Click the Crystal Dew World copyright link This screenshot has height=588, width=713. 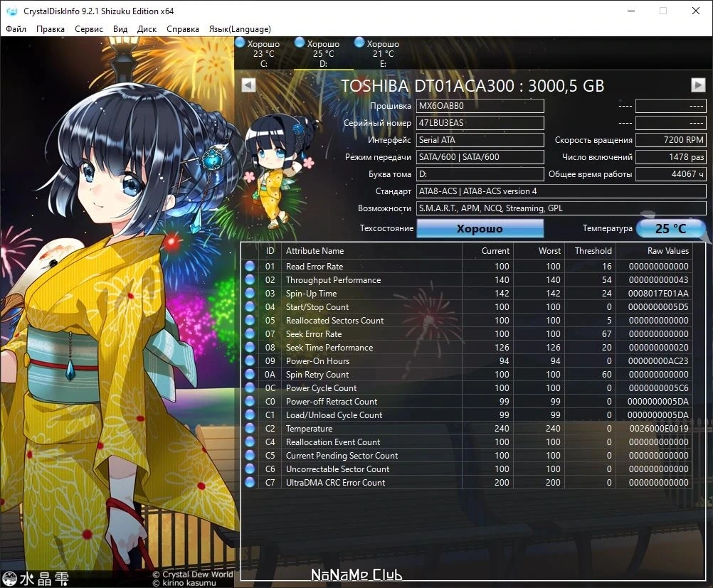point(193,574)
